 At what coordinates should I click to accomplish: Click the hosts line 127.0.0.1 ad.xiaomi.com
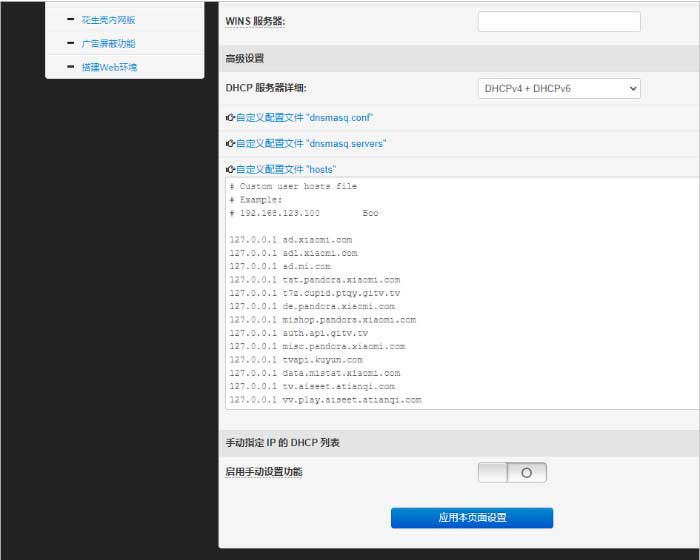coord(291,240)
